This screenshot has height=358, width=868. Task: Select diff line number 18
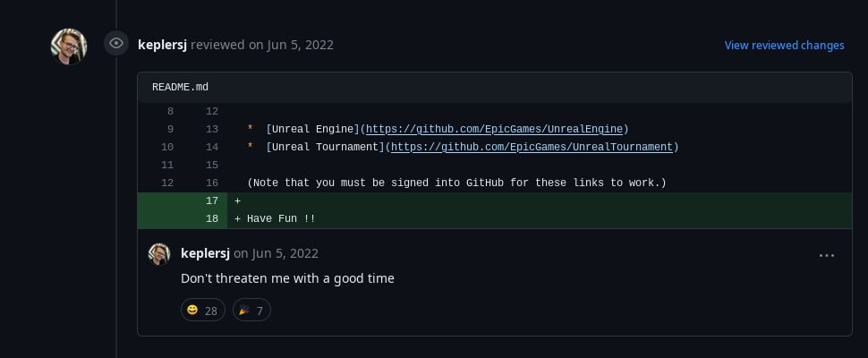(212, 218)
